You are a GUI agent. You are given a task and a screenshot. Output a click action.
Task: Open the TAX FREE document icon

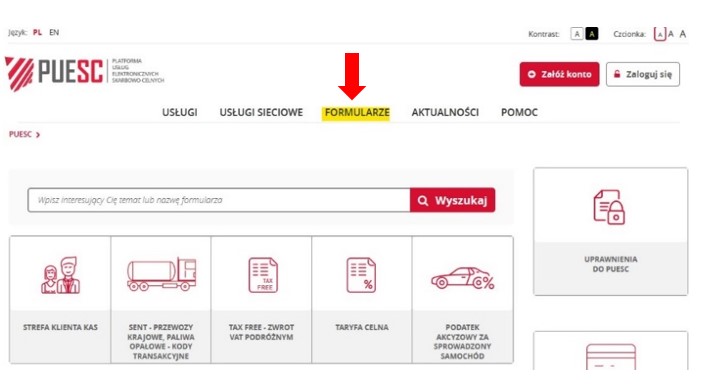click(263, 275)
